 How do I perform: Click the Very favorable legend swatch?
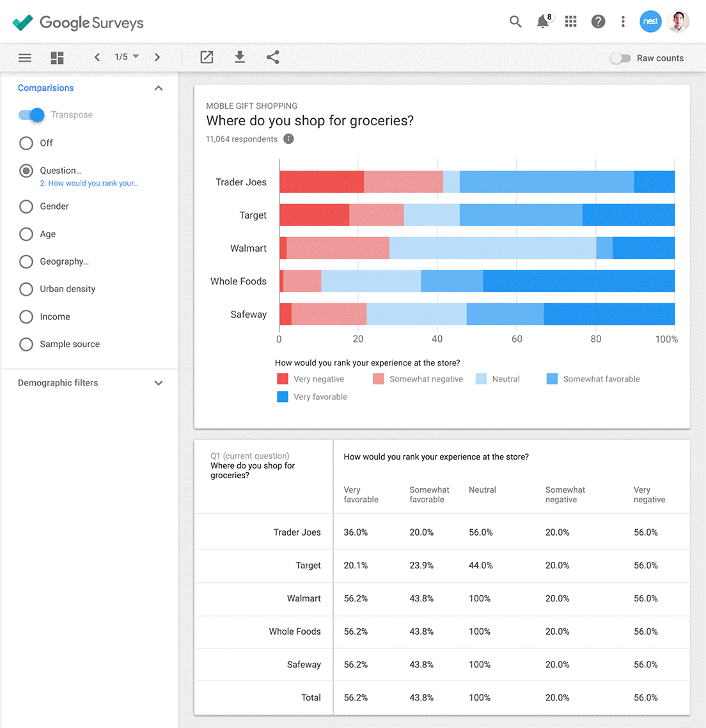point(283,396)
